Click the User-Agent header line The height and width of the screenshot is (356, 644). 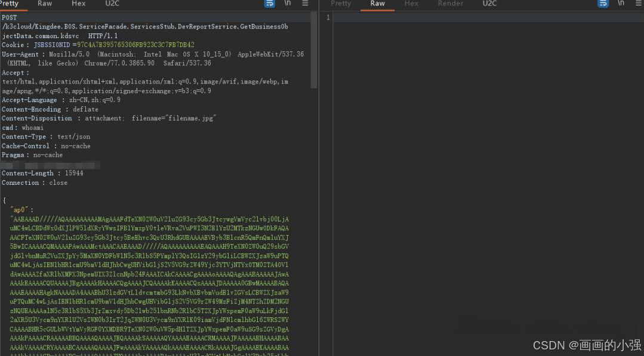pos(153,58)
